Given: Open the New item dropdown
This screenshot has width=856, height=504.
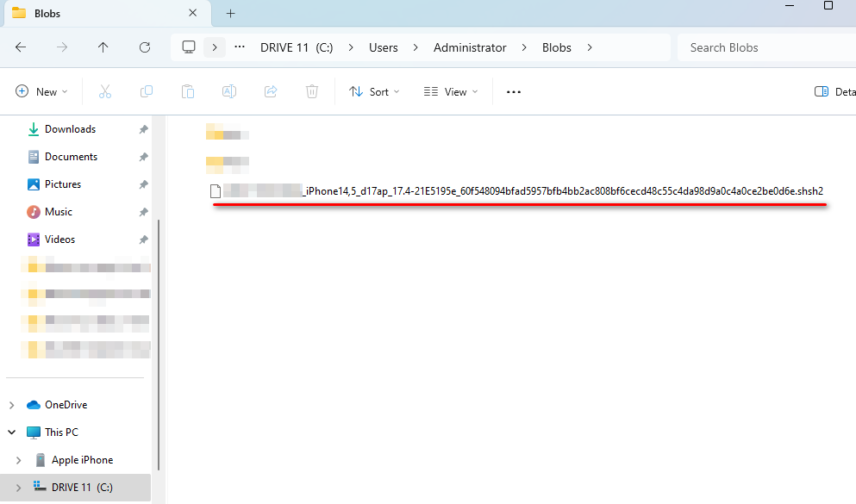Looking at the screenshot, I should (42, 91).
